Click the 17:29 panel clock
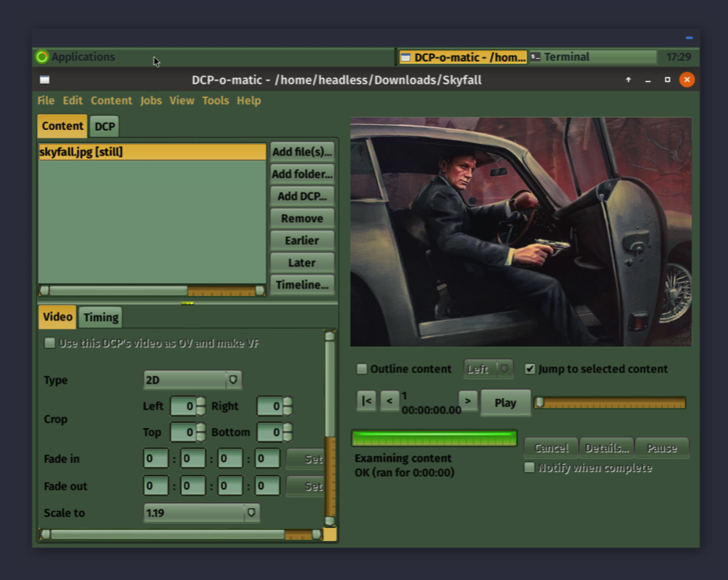This screenshot has height=580, width=728. tap(678, 57)
